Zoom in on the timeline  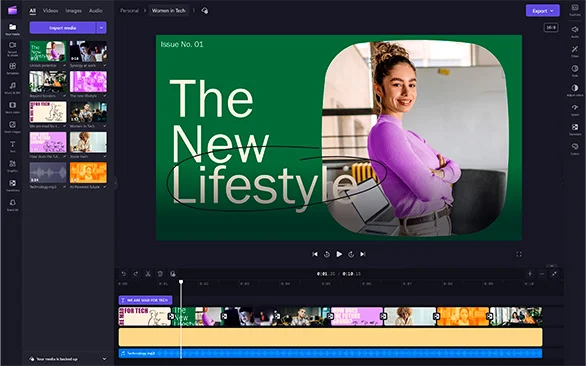click(530, 274)
